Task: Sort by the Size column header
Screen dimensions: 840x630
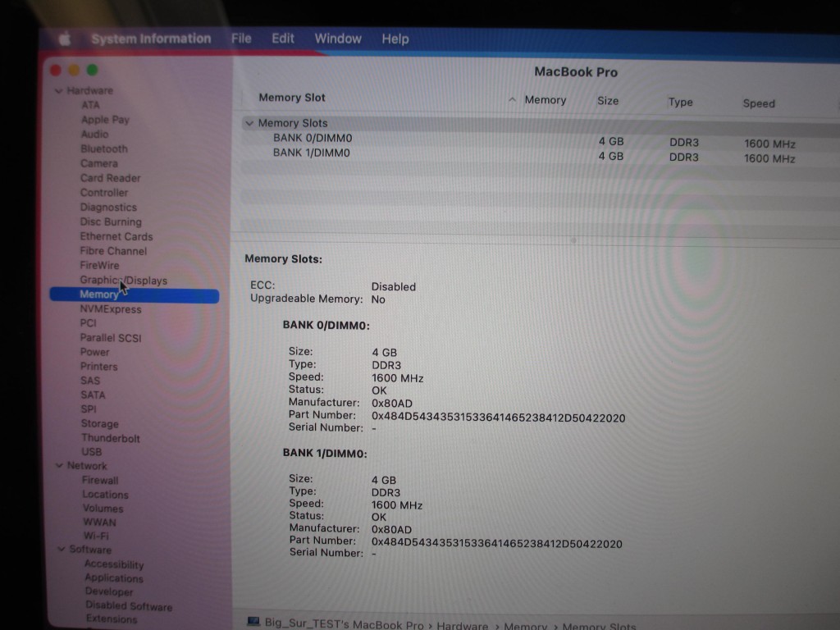Action: pos(608,101)
